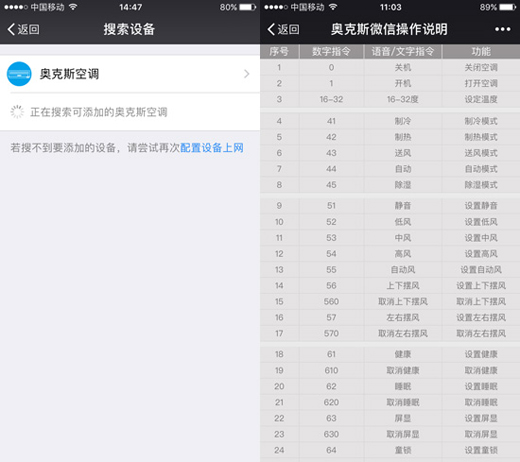
Task: Open the three-dot more menu
Action: (x=502, y=29)
